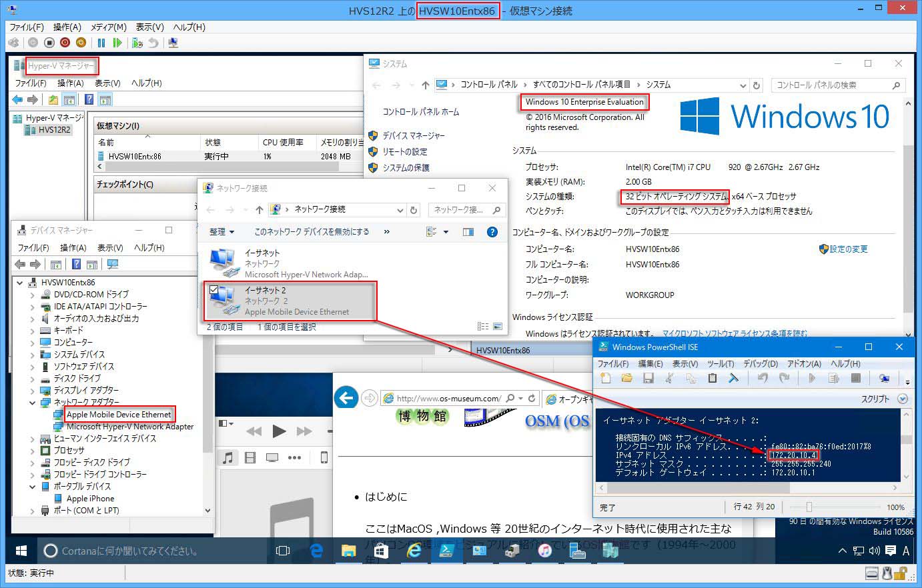The width and height of the screenshot is (922, 588).
Task: Click the イーサネット adapter in Network Connections
Action: pyautogui.click(x=288, y=263)
